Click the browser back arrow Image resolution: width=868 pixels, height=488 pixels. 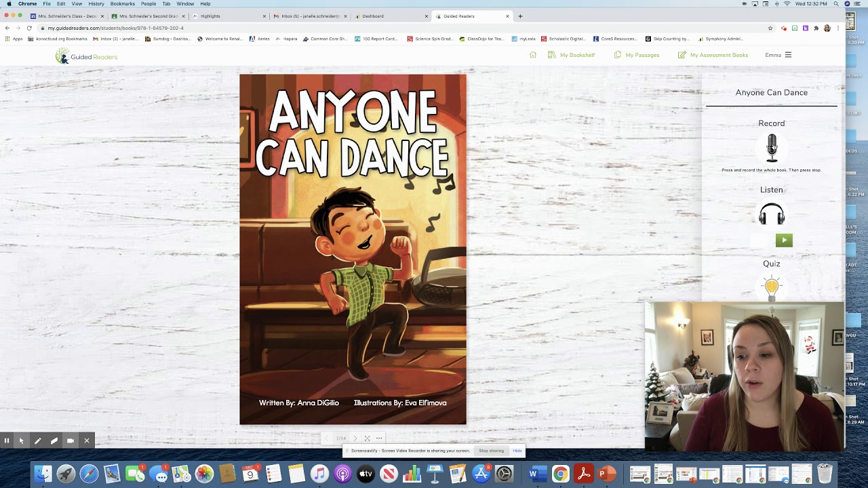(7, 28)
